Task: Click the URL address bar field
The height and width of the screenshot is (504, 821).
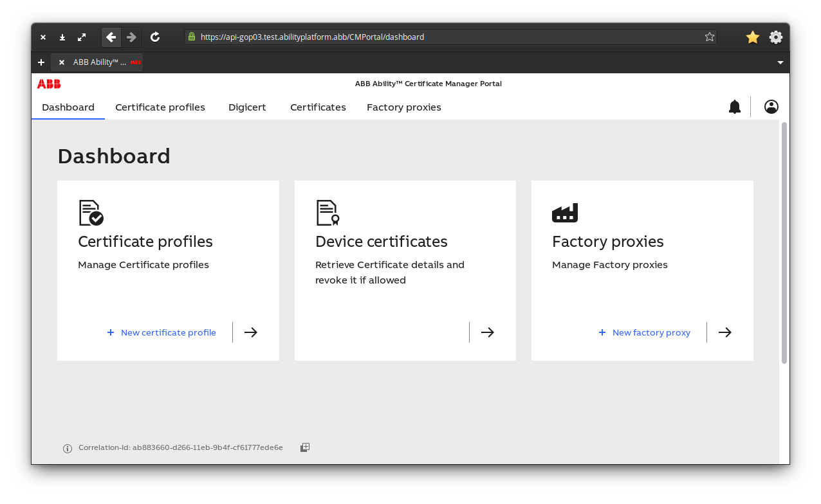Action: pyautogui.click(x=444, y=37)
